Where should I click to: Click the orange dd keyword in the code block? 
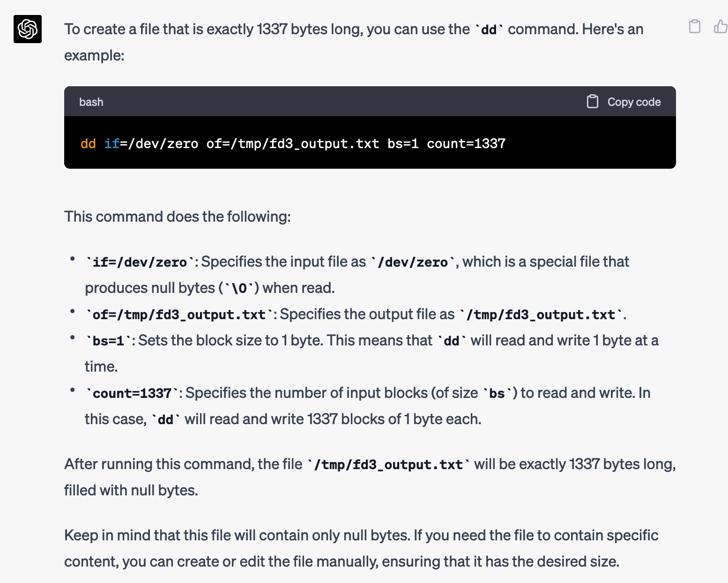[88, 143]
